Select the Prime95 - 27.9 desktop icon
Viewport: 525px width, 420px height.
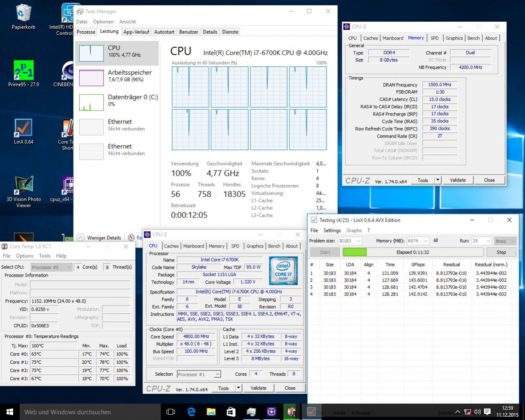pyautogui.click(x=23, y=74)
